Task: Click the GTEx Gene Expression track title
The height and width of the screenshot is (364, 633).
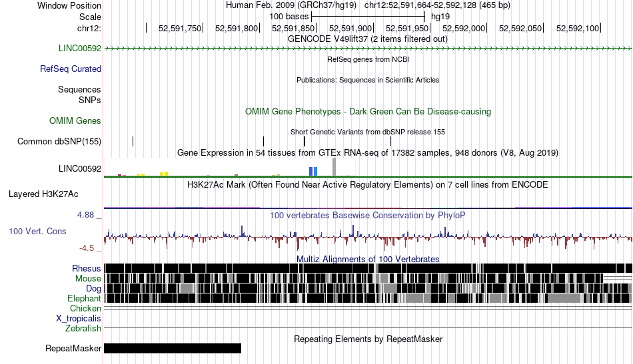Action: (368, 153)
